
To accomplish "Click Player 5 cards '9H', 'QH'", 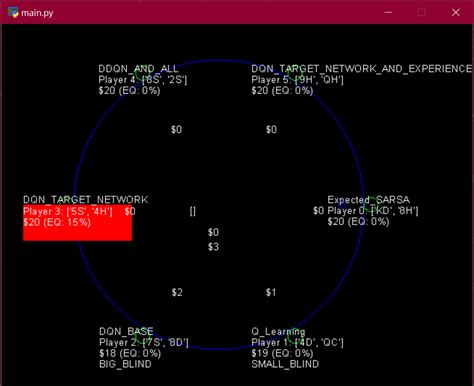I will point(319,80).
